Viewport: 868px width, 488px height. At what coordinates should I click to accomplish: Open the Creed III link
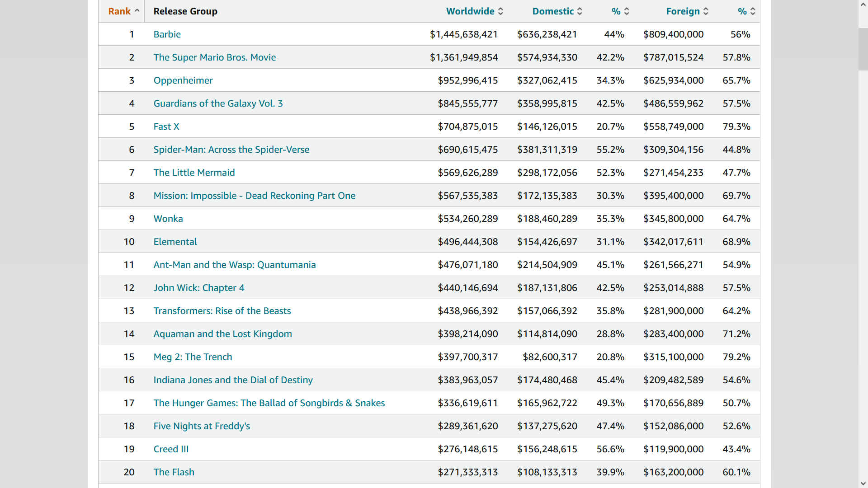click(x=171, y=449)
